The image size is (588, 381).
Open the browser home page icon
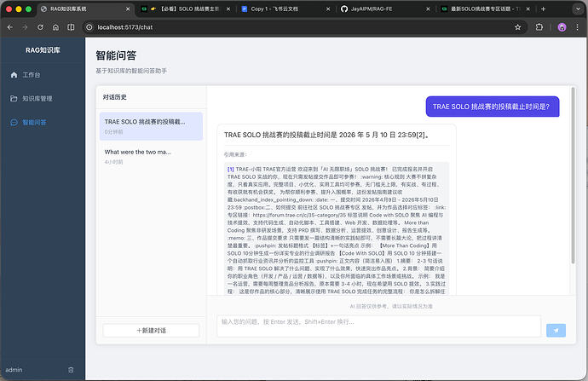[x=55, y=27]
